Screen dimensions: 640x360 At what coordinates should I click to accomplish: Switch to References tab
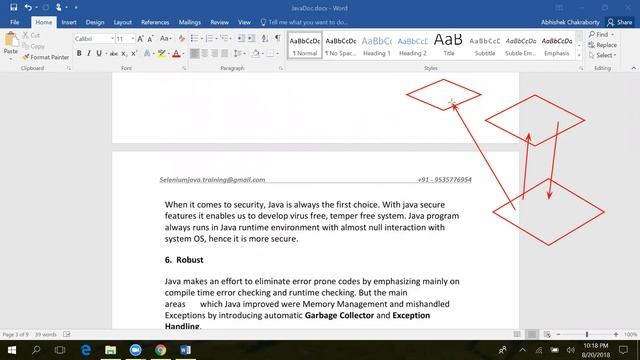(x=155, y=22)
